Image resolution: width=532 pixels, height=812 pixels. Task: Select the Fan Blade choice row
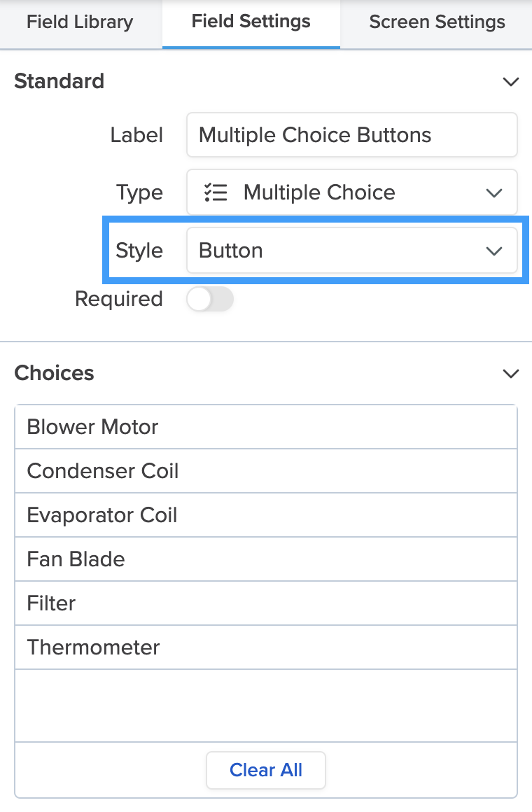(x=266, y=559)
